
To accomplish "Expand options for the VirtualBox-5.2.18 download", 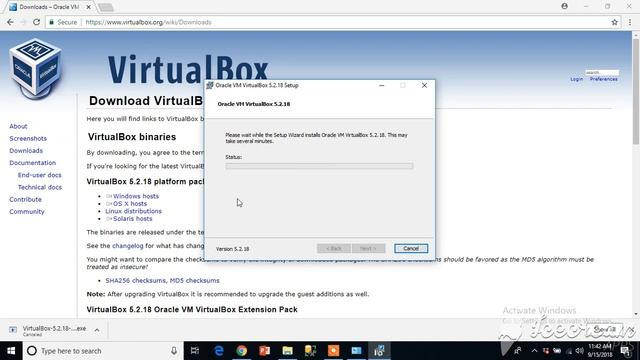I will [97, 330].
